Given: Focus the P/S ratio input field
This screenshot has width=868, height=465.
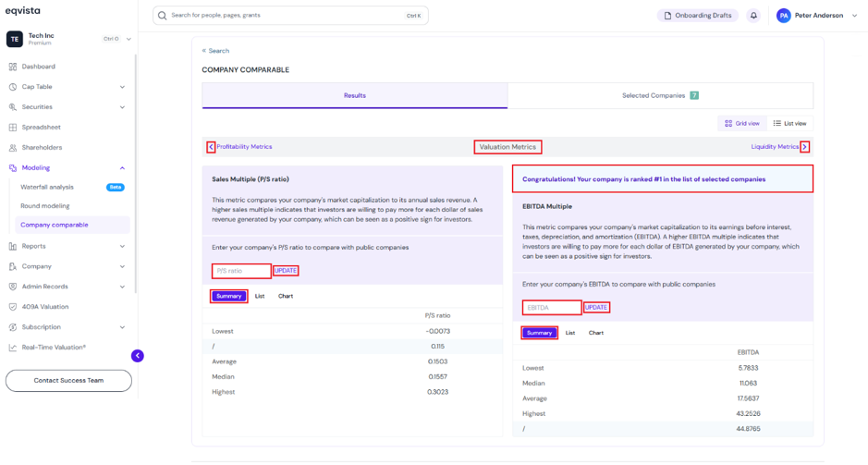Looking at the screenshot, I should click(242, 271).
